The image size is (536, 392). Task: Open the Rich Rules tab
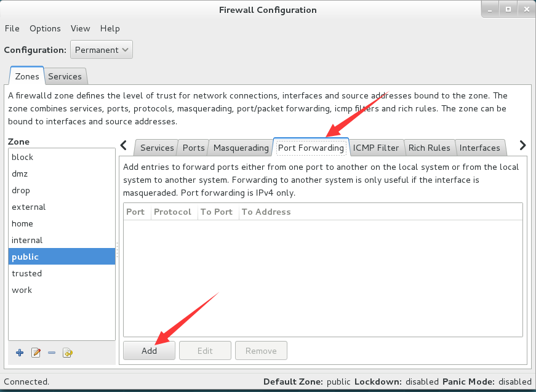coord(430,148)
